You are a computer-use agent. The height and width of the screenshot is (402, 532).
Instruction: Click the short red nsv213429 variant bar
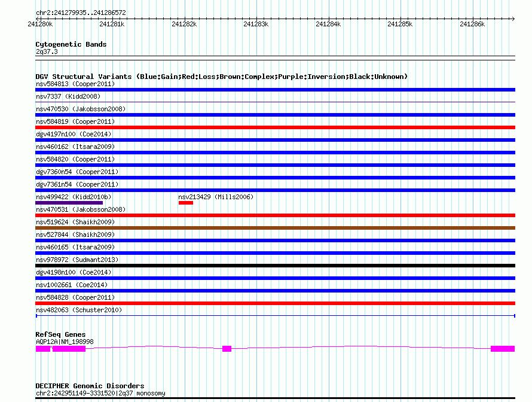[185, 203]
